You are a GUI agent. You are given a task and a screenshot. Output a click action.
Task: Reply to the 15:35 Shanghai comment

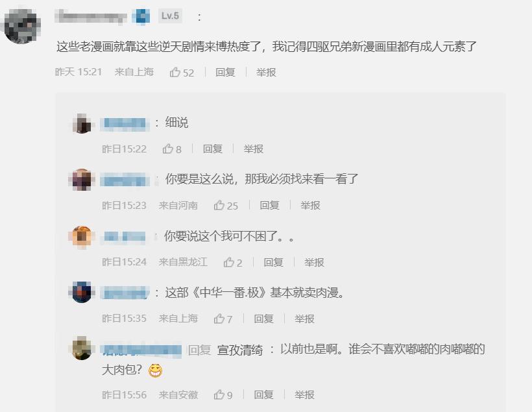point(263,319)
